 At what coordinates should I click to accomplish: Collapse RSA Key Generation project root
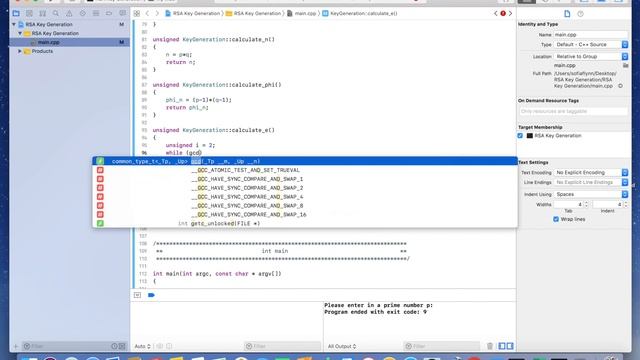pos(14,24)
